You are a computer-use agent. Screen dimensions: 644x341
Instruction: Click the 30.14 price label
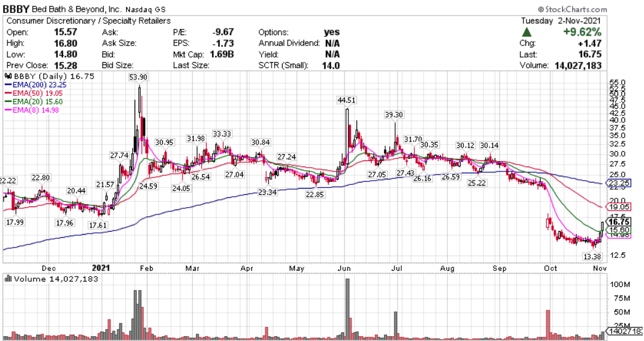pos(489,146)
